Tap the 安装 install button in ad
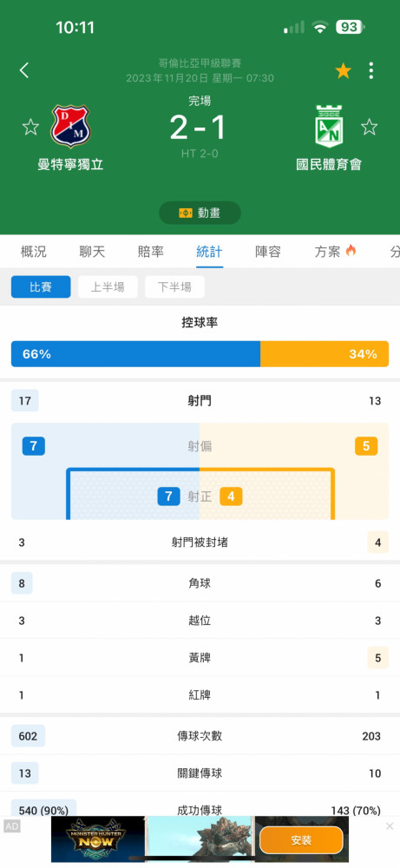400x868 pixels. pos(301,840)
